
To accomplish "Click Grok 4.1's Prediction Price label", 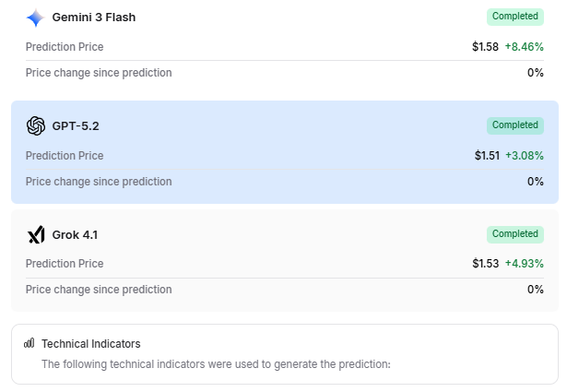I will tap(65, 264).
